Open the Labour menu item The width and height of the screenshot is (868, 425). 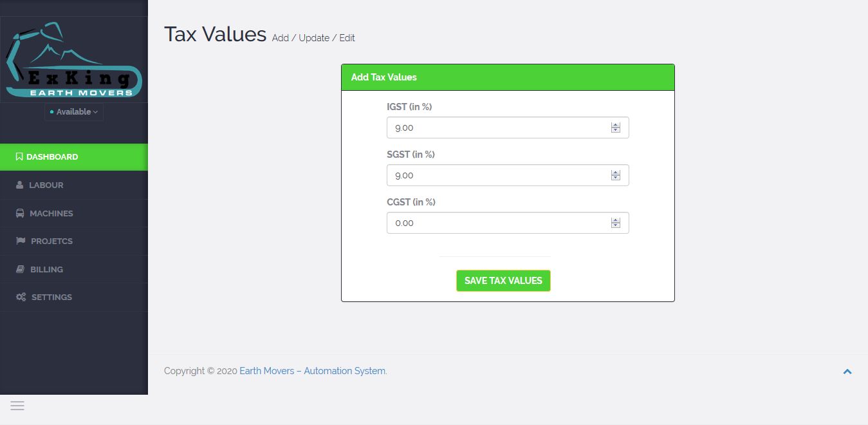(x=46, y=185)
